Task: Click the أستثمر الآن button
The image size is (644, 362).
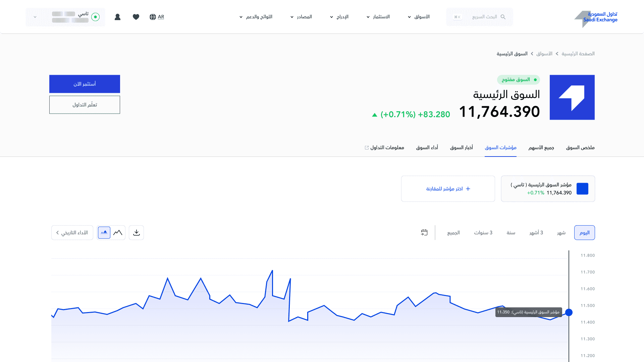Action: (85, 84)
